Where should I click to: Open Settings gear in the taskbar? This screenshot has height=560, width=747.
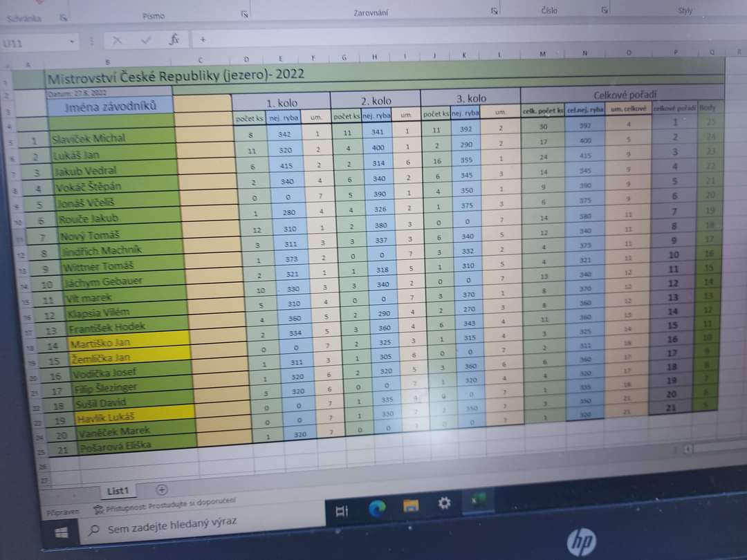[444, 503]
